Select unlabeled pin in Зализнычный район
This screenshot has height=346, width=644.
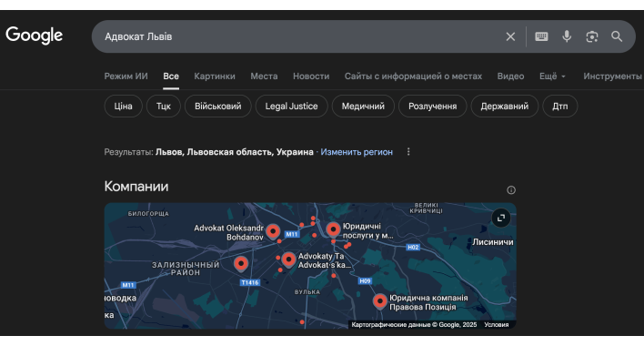[x=241, y=263]
